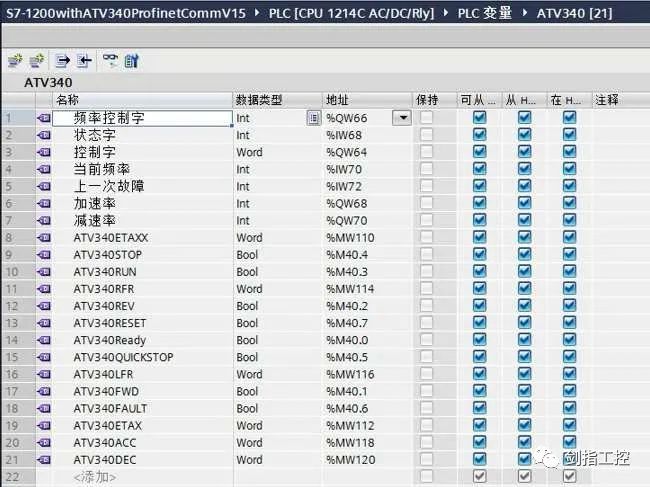650x487 pixels.
Task: Toggle the retain checkbox for ATV340RUN
Action: pyautogui.click(x=428, y=272)
